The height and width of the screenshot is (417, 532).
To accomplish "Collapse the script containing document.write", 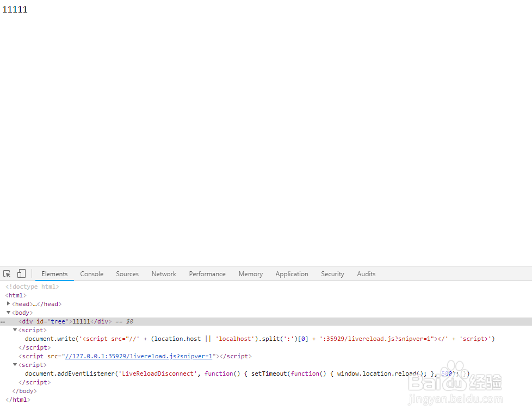I will click(15, 330).
